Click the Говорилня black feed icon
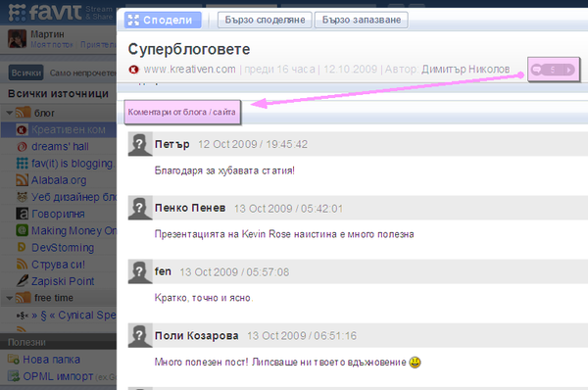This screenshot has height=390, width=588. [22, 214]
